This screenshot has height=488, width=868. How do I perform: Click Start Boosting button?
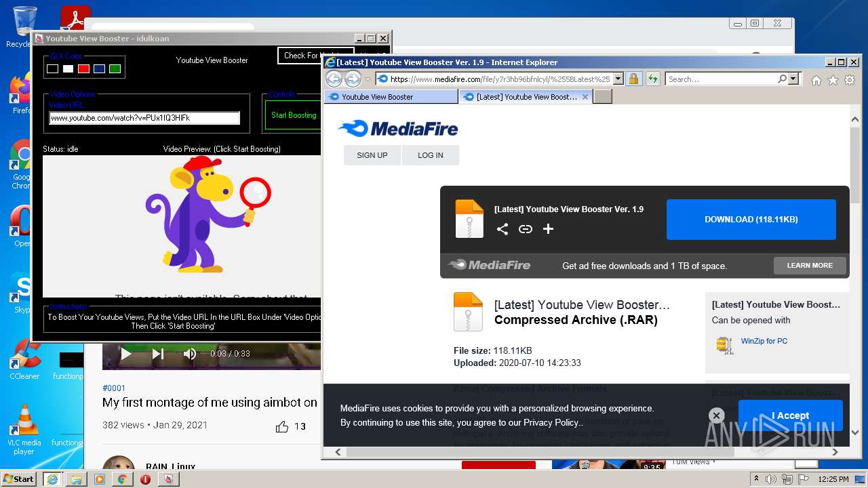294,115
